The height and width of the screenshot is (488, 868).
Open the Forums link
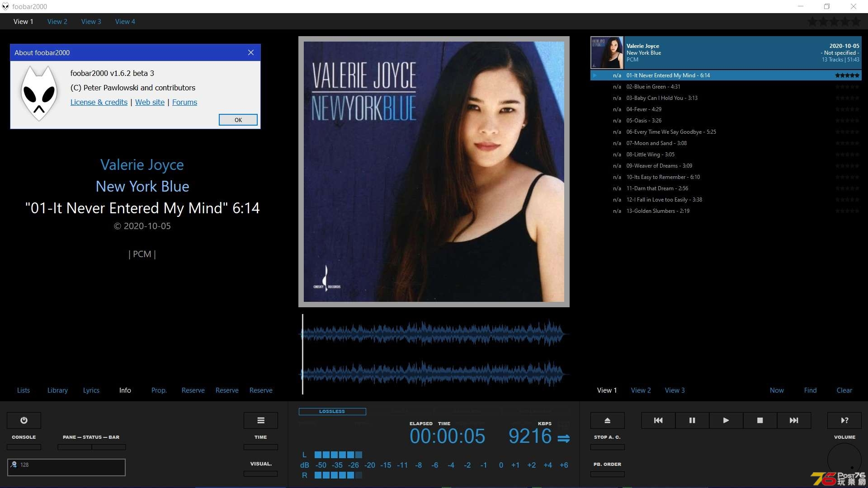coord(184,102)
